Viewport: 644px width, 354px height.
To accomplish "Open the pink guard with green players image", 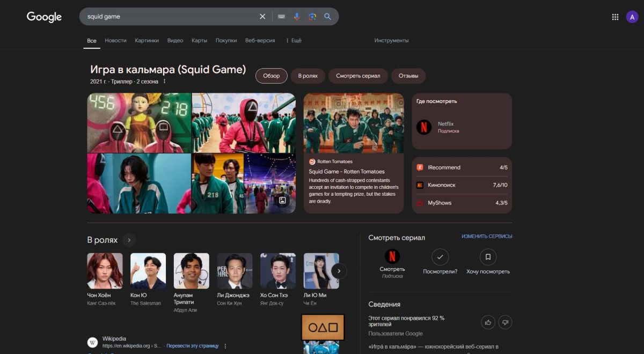I will pos(244,123).
